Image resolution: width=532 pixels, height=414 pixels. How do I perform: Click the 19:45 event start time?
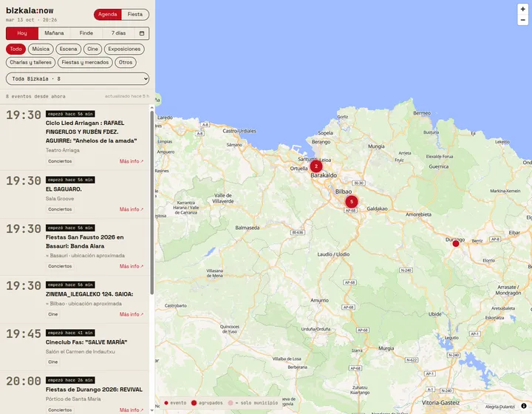click(x=24, y=334)
